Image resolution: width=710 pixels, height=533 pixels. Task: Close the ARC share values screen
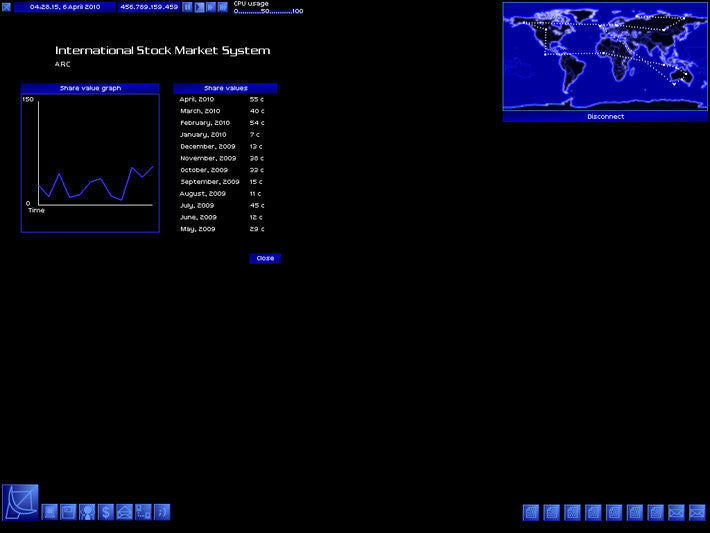click(265, 258)
